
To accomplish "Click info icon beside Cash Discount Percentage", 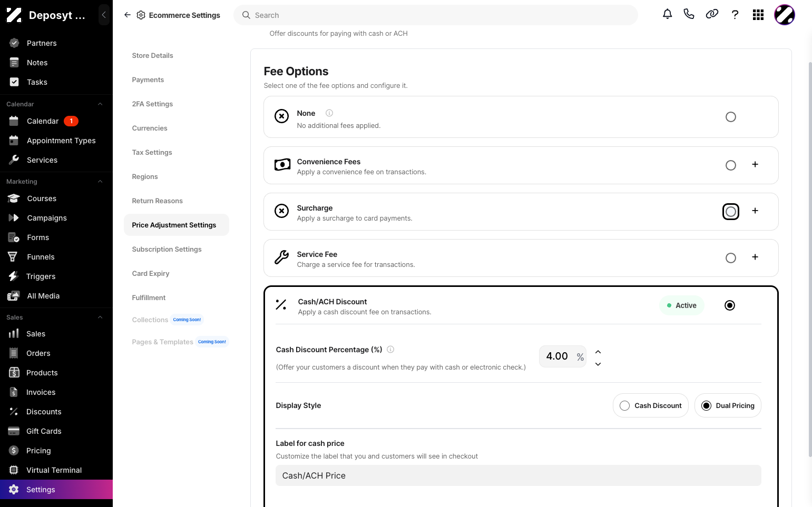I will point(390,349).
